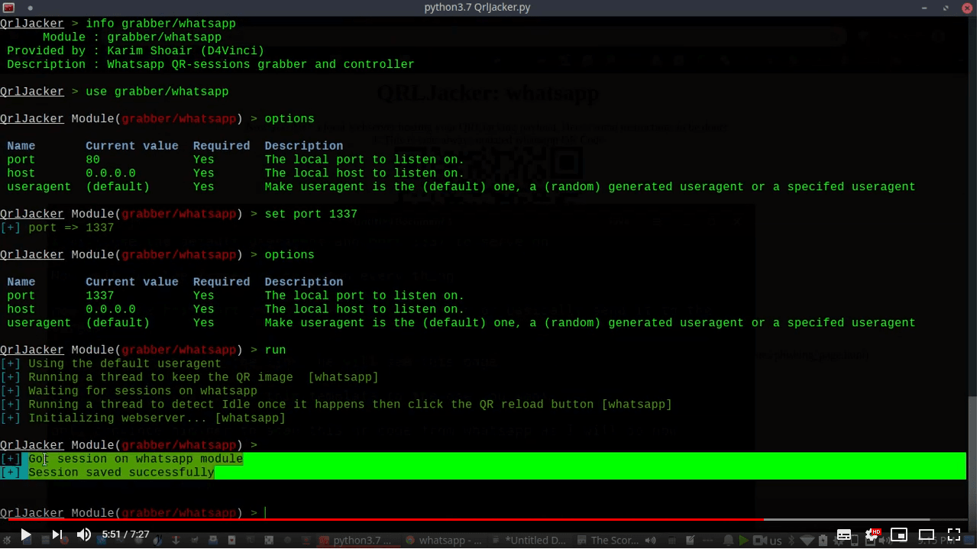Toggle subtitles/closed captions
The image size is (980, 549).
click(844, 534)
